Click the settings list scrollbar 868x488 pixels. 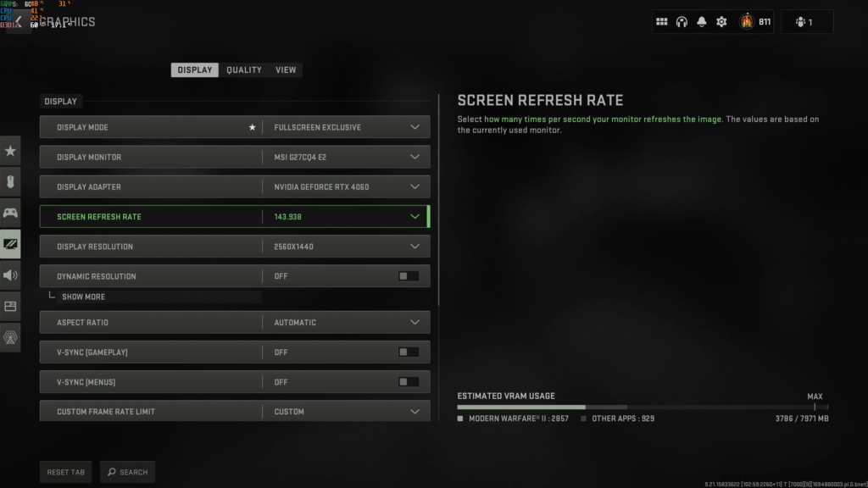pos(438,199)
